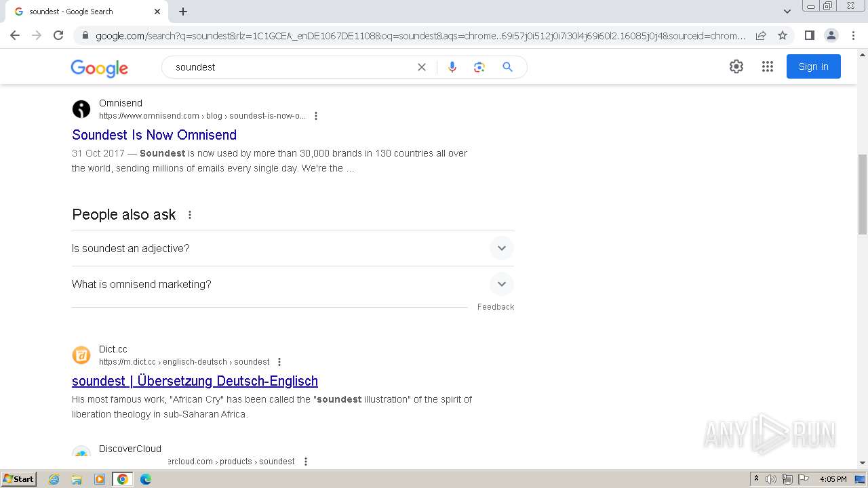868x488 pixels.
Task: Click the omnisend.com breadcrumb URL
Action: coord(202,116)
